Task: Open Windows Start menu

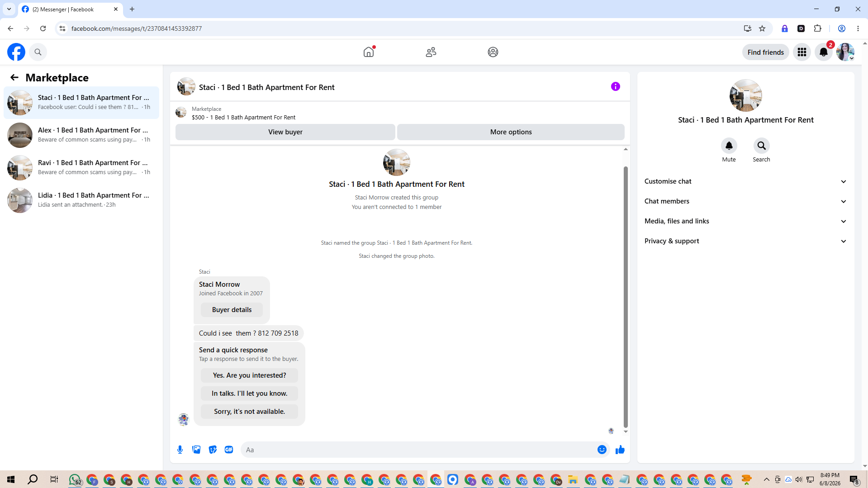Action: [x=11, y=479]
